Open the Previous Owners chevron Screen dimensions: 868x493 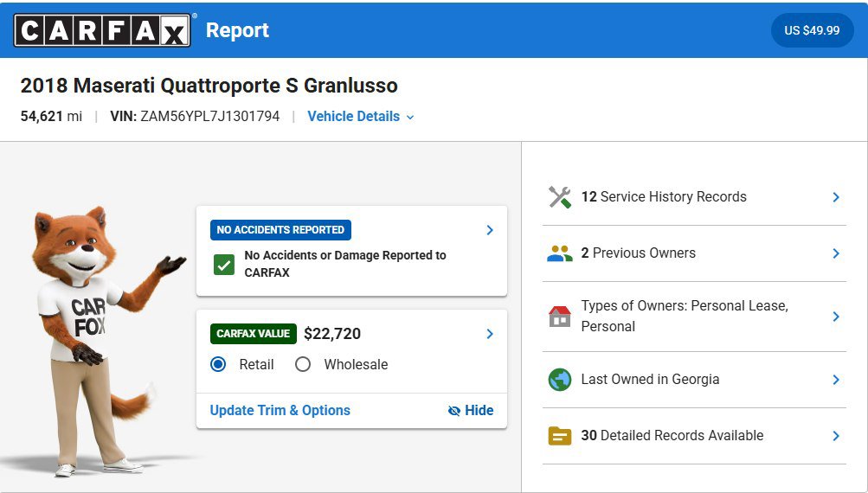point(836,253)
